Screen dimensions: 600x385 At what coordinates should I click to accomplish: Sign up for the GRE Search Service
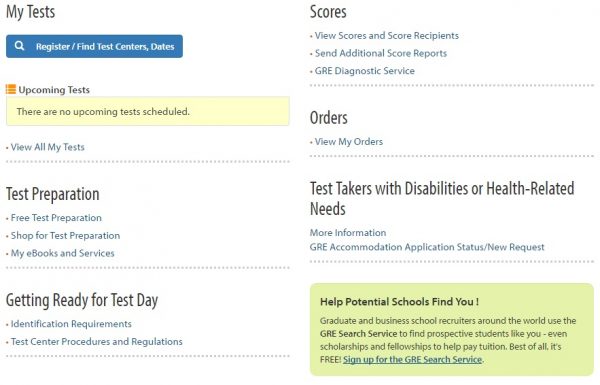tap(412, 359)
